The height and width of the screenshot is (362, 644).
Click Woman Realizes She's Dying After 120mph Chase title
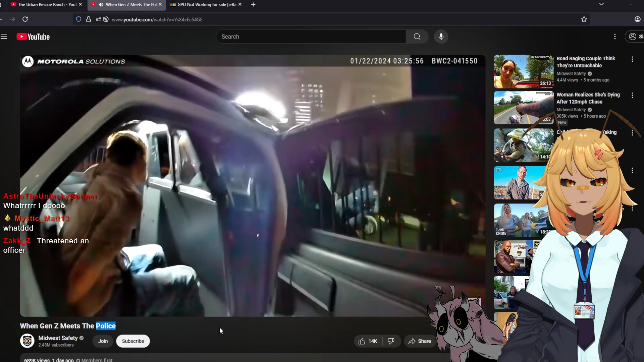click(x=588, y=98)
